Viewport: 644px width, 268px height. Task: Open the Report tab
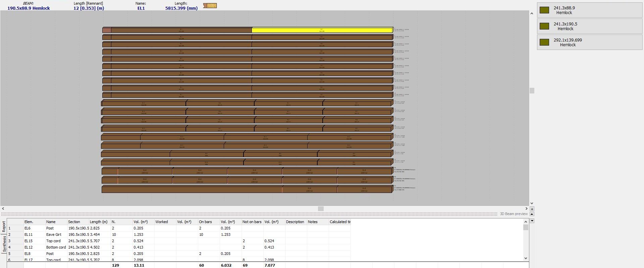pos(4,227)
